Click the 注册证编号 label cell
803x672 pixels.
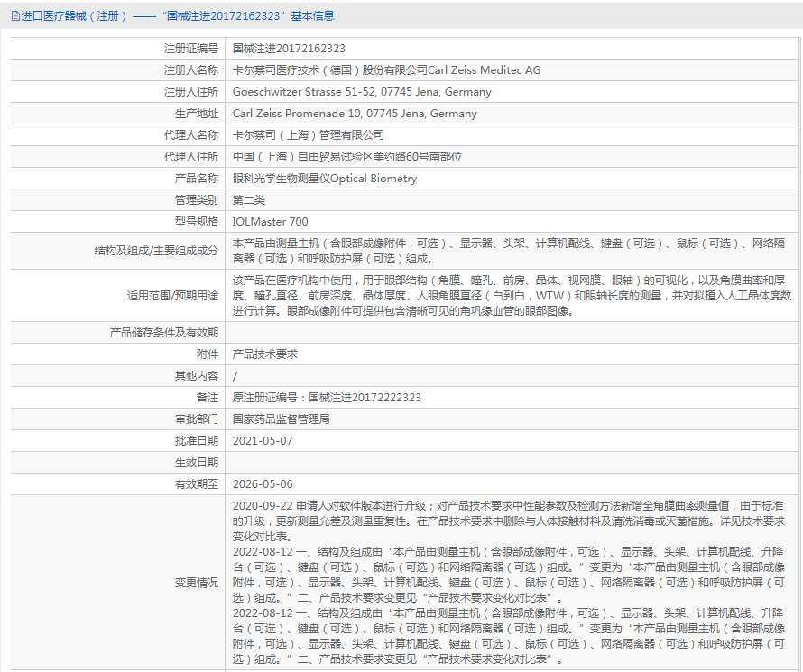pyautogui.click(x=190, y=49)
